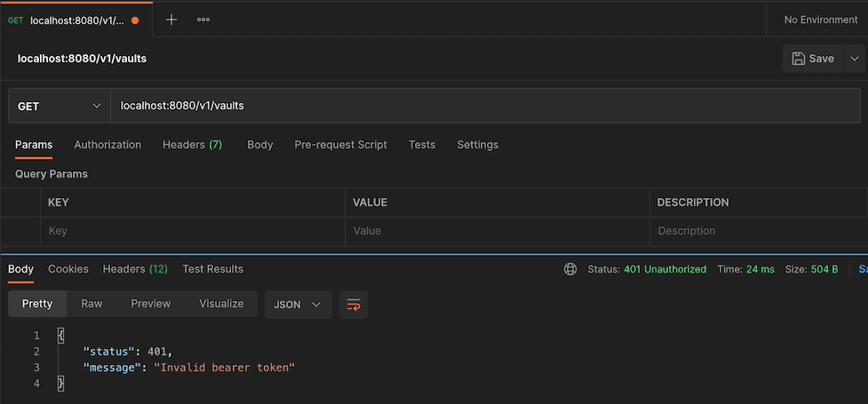The image size is (868, 404).
Task: Select the Params tab
Action: click(x=34, y=145)
